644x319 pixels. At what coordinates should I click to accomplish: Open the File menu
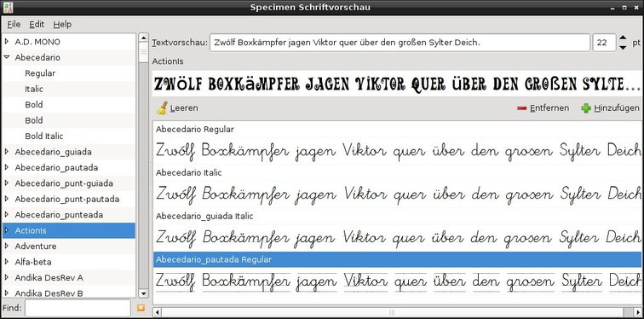pyautogui.click(x=14, y=24)
